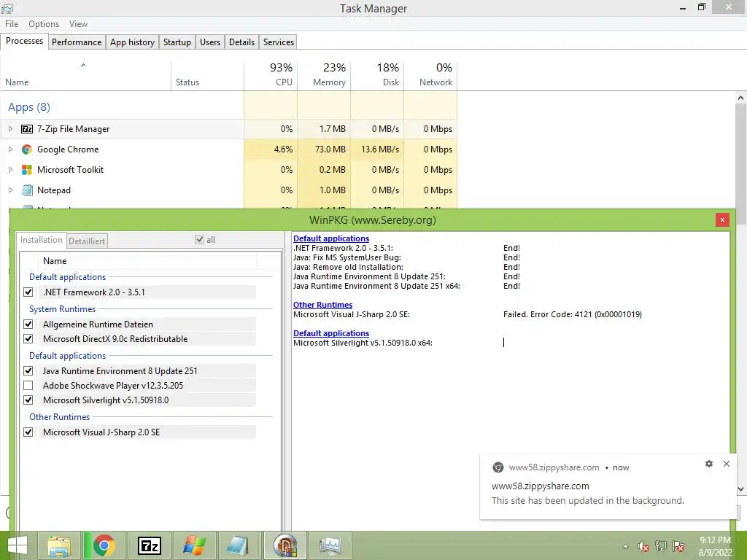Click the taskbar clock showing 9:12 PM
This screenshot has height=560, width=747.
(x=715, y=546)
